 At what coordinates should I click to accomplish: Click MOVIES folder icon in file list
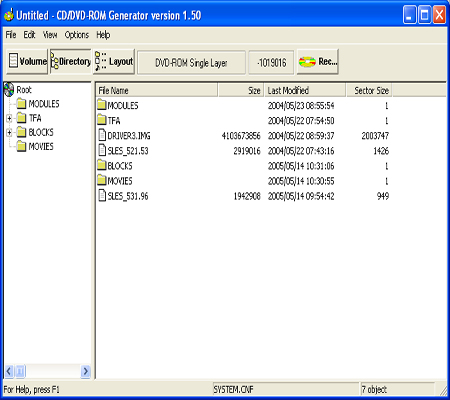point(102,180)
